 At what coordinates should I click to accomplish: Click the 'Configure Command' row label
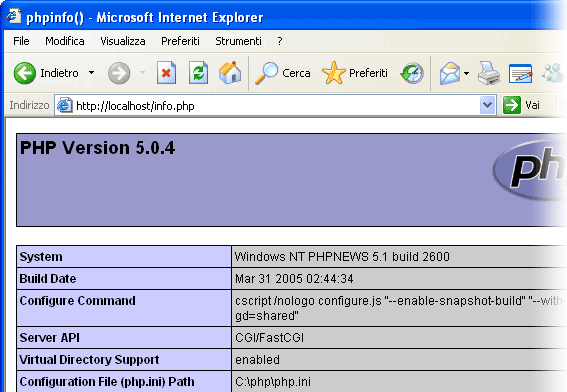click(77, 301)
